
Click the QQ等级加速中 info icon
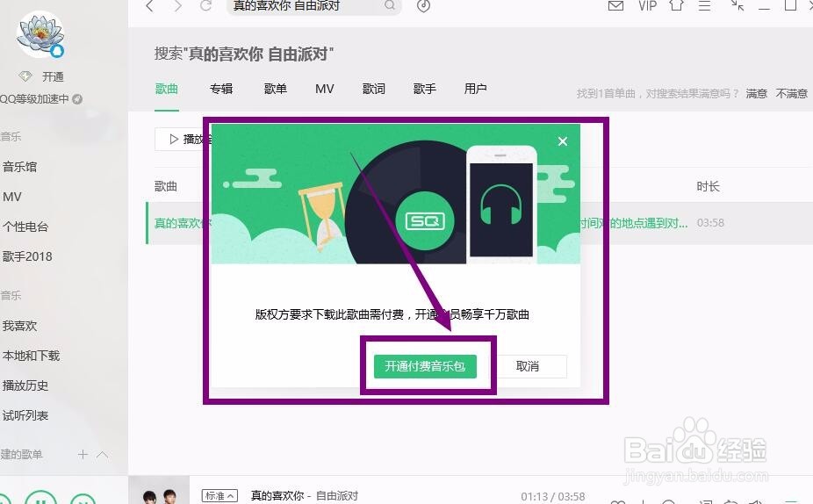[x=77, y=98]
